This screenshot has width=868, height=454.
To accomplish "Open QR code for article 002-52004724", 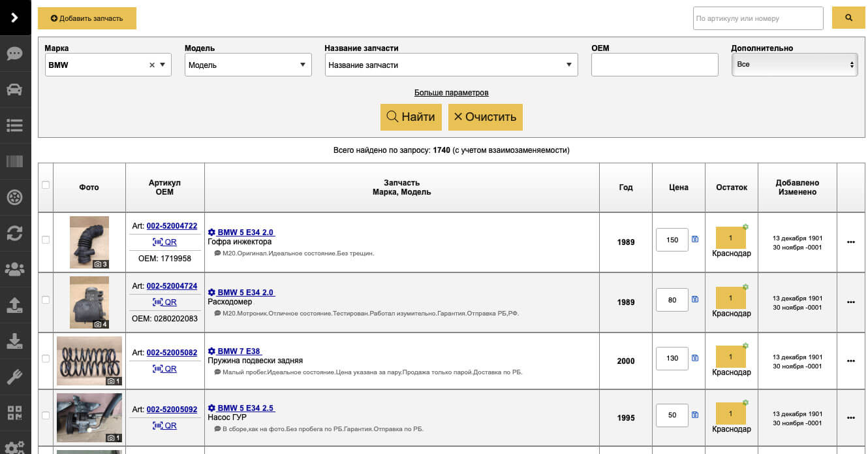I will coord(164,302).
